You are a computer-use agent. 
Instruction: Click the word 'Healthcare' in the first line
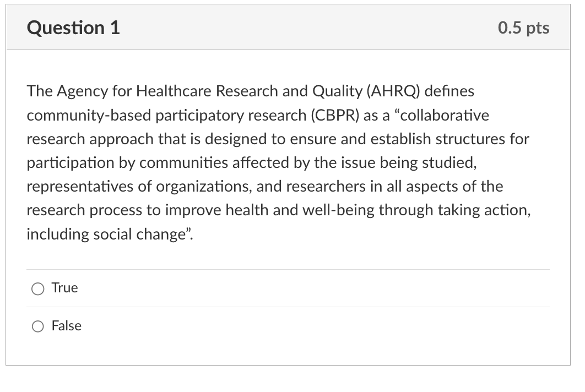(174, 91)
